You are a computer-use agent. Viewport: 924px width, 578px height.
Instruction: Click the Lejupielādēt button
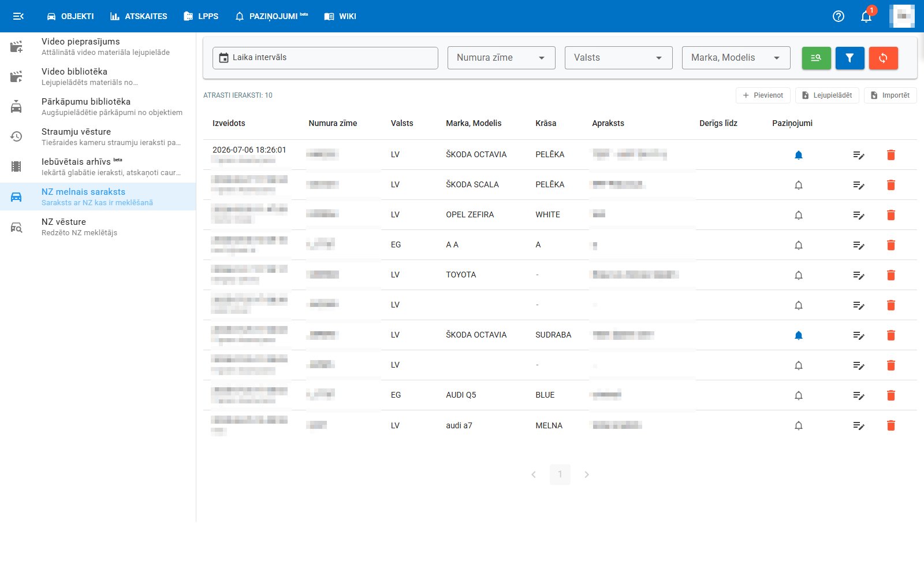coord(827,95)
